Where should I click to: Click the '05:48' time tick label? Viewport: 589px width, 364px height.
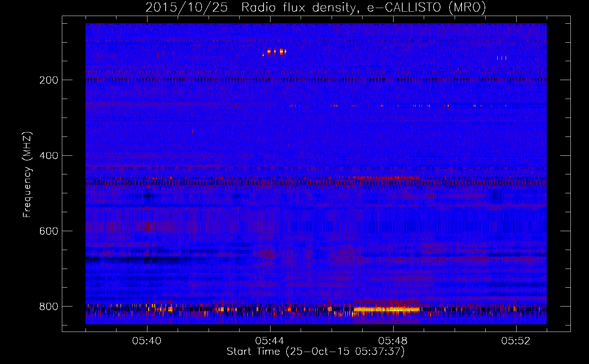393,341
